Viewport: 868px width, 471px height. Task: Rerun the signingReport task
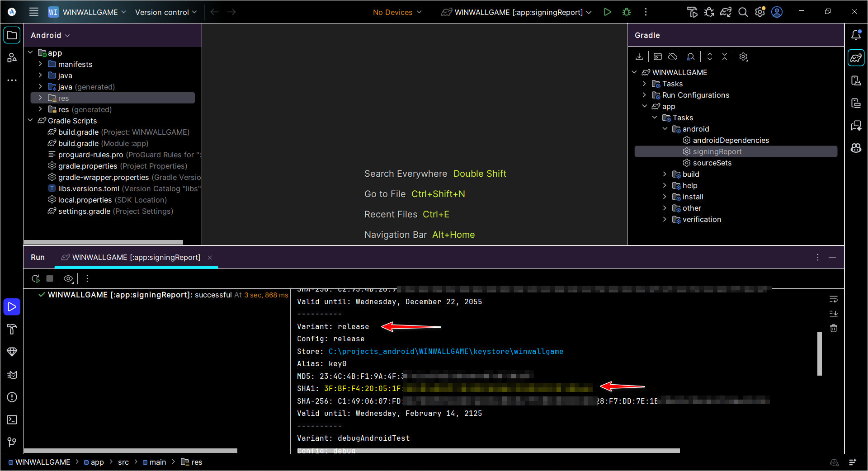click(36, 278)
